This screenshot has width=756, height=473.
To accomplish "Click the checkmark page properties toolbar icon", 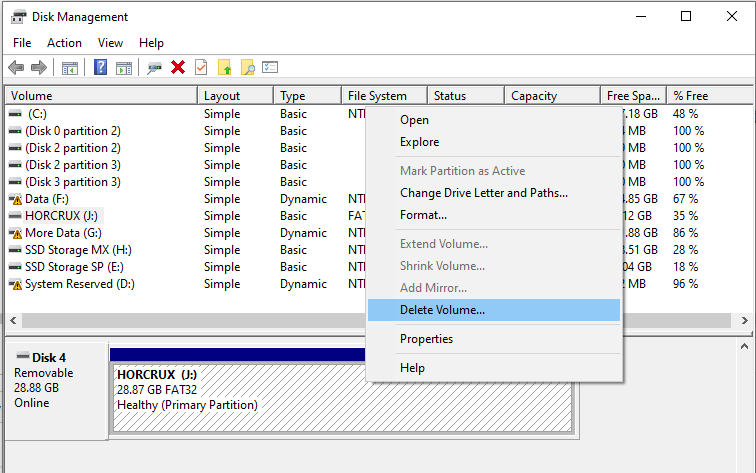I will pyautogui.click(x=201, y=67).
